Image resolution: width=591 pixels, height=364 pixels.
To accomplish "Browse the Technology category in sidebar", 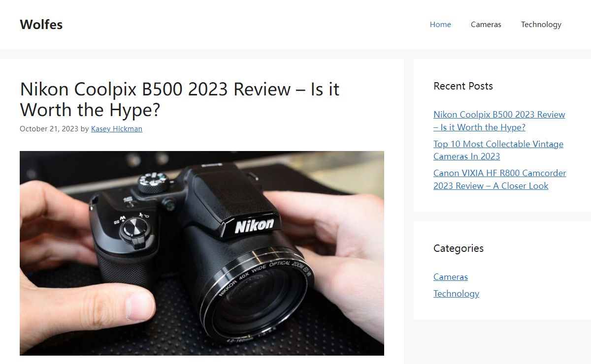I will point(456,294).
